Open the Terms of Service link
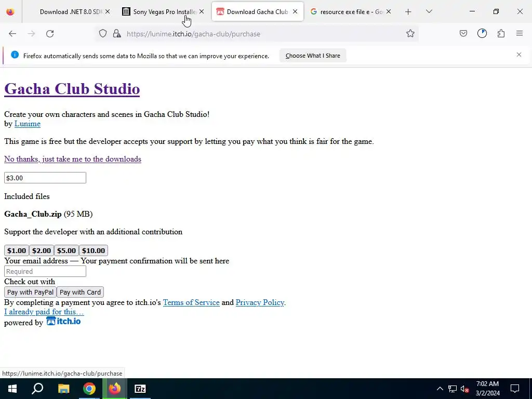The image size is (532, 399). [x=191, y=302]
